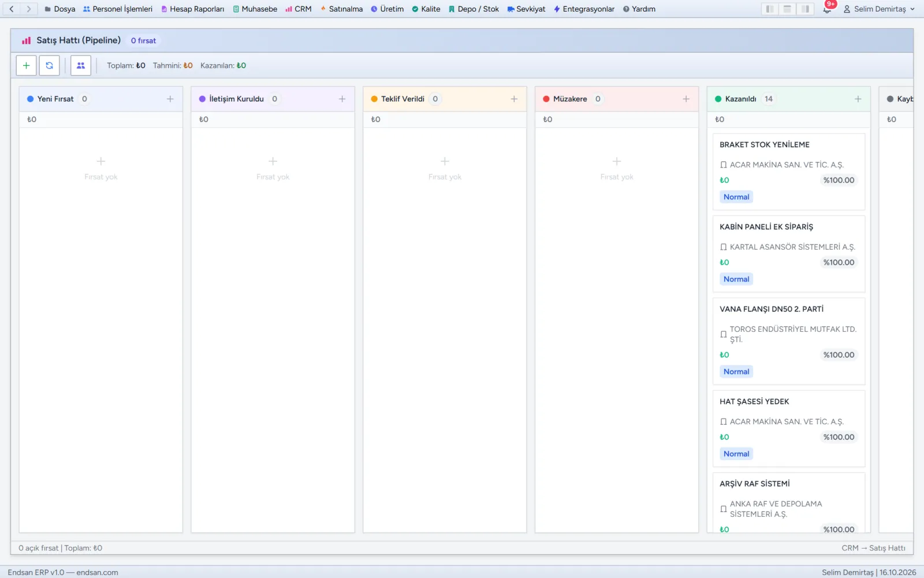
Task: Toggle the center panel layout icon
Action: tap(787, 9)
